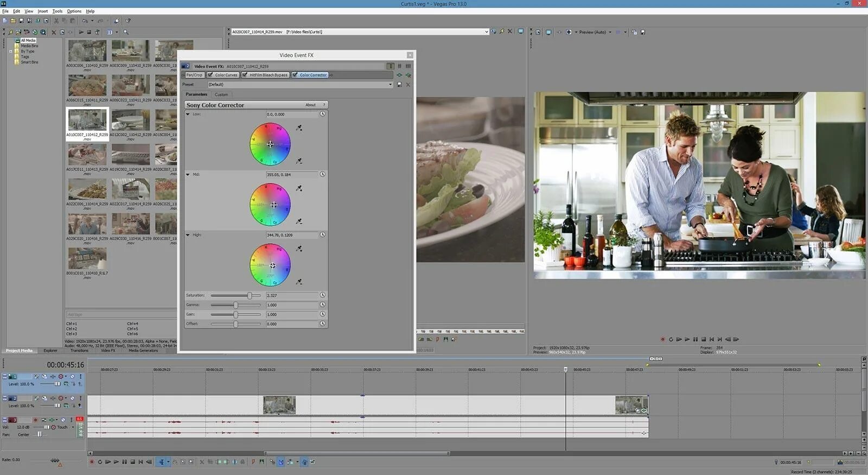Click the animate clock icon for the Saturation row
Image resolution: width=868 pixels, height=475 pixels.
tap(322, 295)
